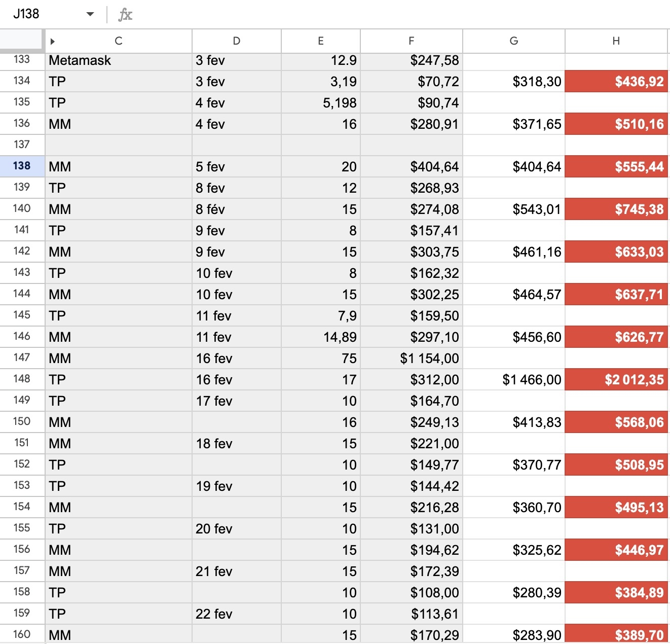Select the column D header

click(236, 41)
